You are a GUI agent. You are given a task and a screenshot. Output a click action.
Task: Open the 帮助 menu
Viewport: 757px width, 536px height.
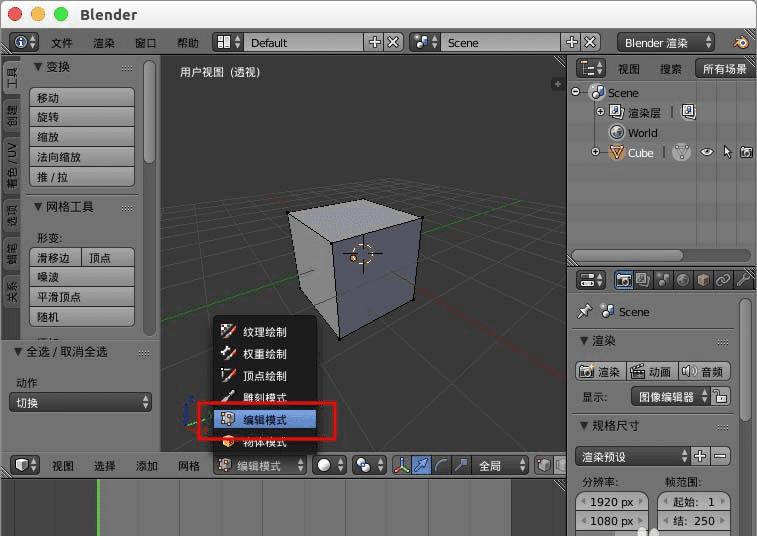pos(187,43)
